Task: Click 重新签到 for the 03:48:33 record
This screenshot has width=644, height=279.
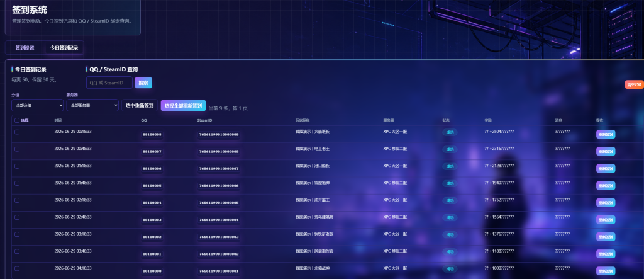Action: click(x=606, y=254)
